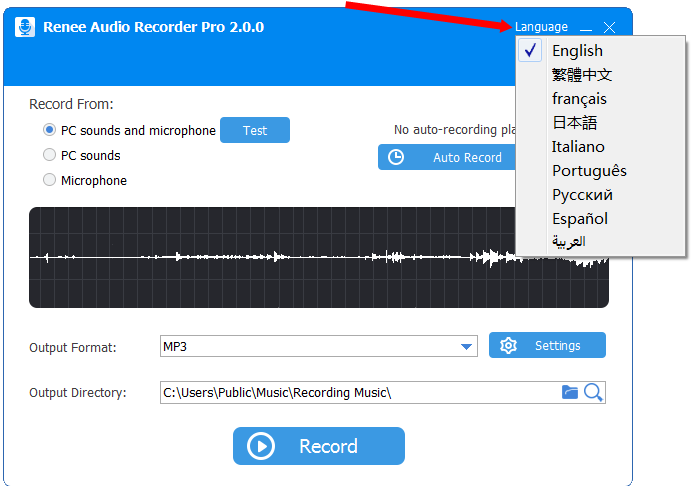Click the 'Output Directory:' label
The height and width of the screenshot is (486, 695).
click(x=78, y=393)
